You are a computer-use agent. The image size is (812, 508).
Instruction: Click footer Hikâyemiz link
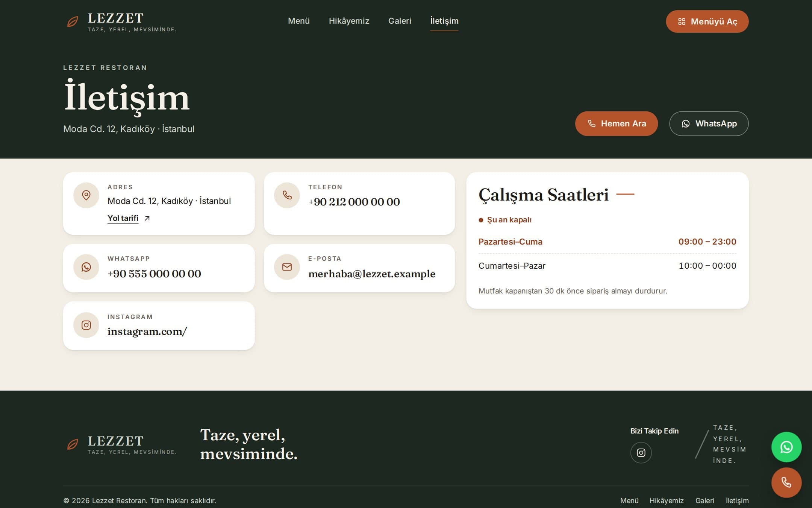(x=667, y=500)
